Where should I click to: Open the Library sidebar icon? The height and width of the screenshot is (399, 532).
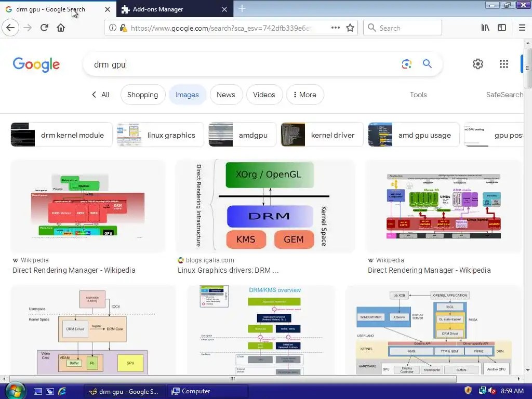click(x=485, y=28)
